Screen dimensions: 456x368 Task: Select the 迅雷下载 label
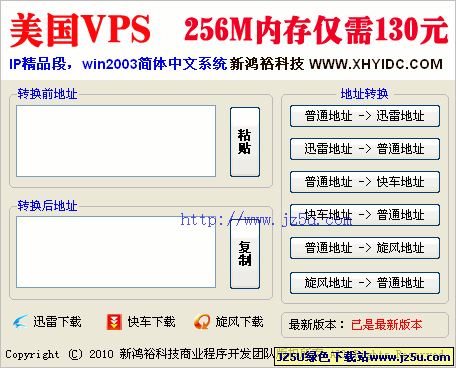click(57, 322)
